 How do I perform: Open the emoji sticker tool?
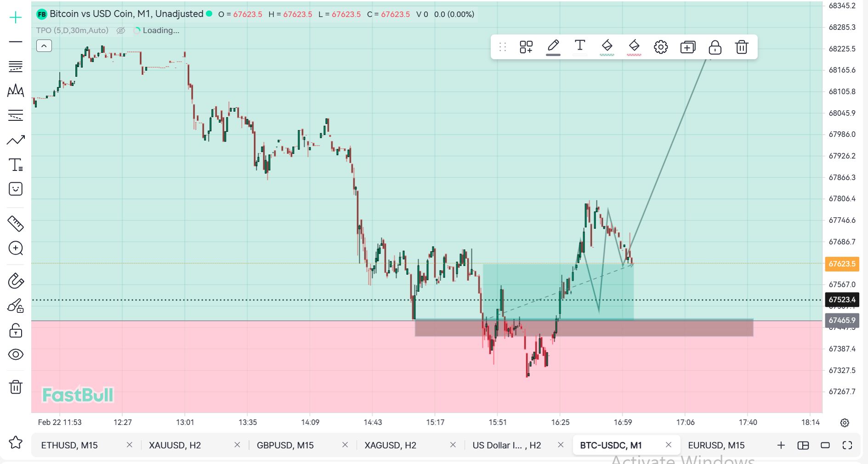(x=16, y=189)
